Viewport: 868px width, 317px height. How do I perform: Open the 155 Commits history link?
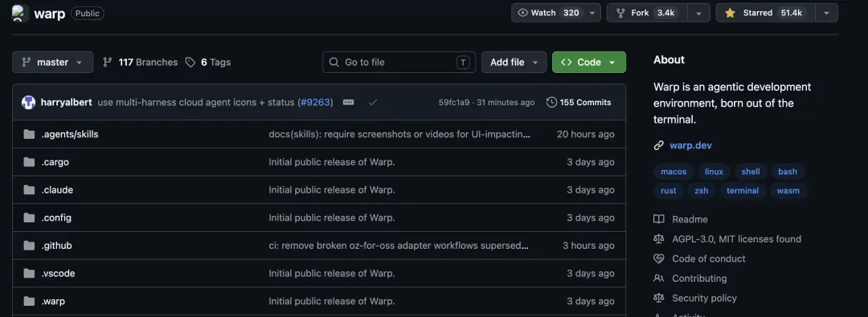click(579, 103)
